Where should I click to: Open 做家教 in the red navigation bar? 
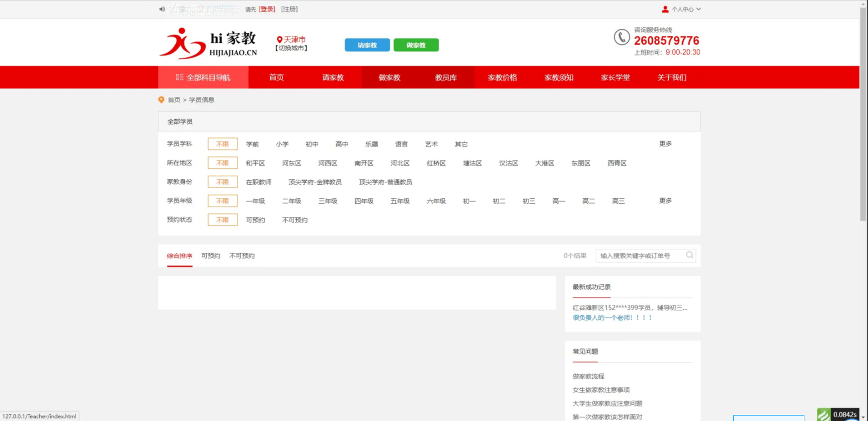point(390,77)
